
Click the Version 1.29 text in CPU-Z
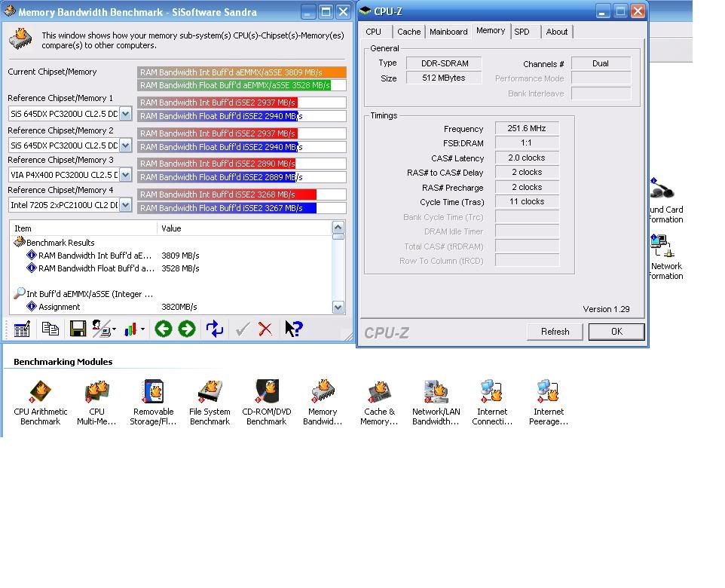(606, 309)
